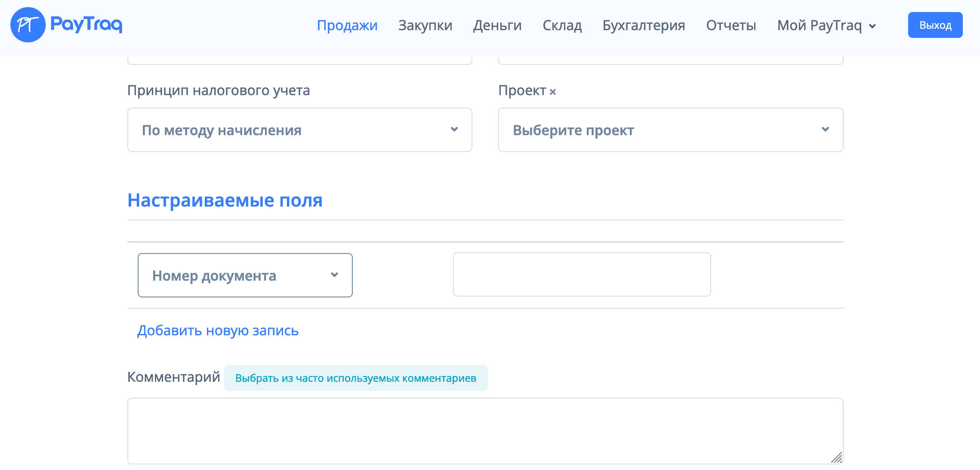
Task: Click chevron arrow in project selector
Action: click(x=825, y=130)
